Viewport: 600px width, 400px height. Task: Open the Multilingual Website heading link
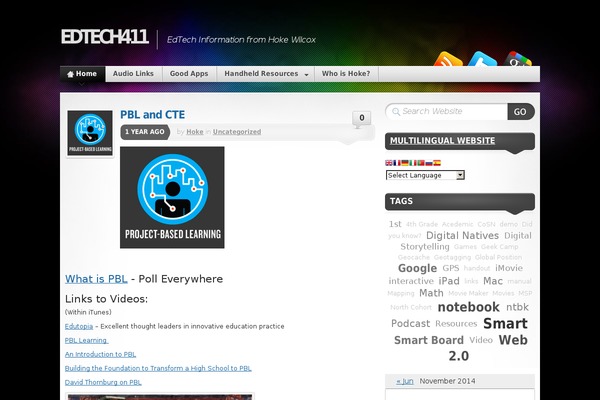442,141
